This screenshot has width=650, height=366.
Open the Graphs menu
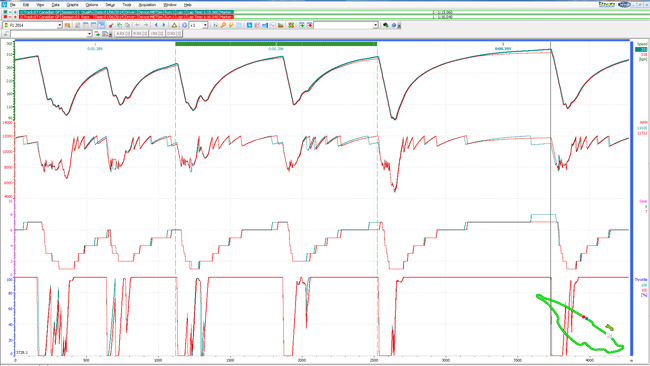(x=73, y=5)
